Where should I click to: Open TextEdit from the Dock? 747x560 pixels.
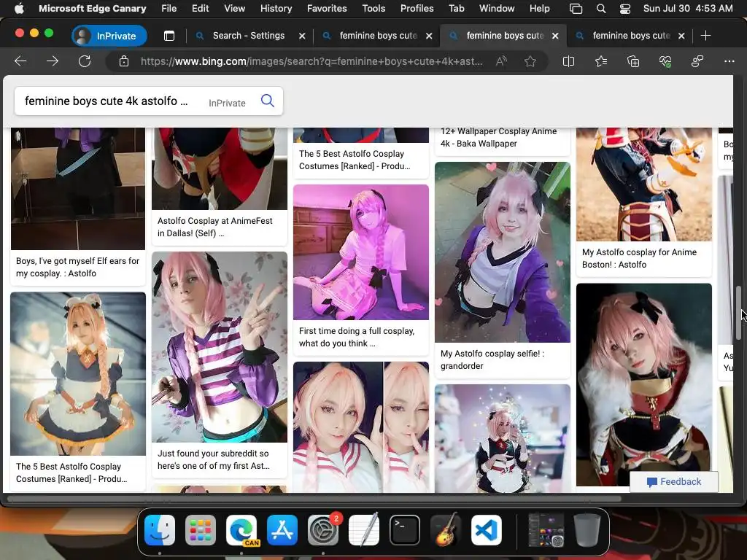[x=364, y=529]
